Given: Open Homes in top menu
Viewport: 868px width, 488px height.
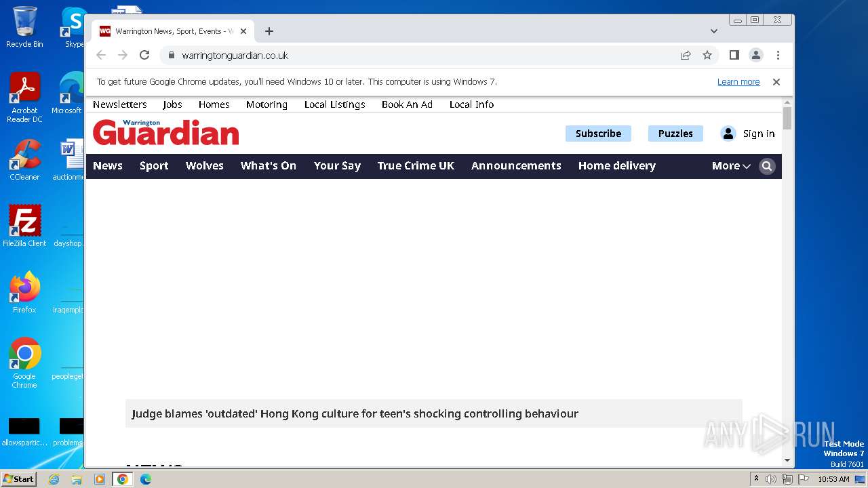Looking at the screenshot, I should point(214,104).
